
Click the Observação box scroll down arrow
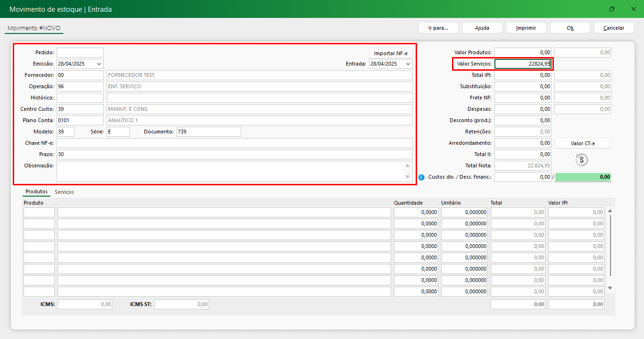tap(408, 177)
